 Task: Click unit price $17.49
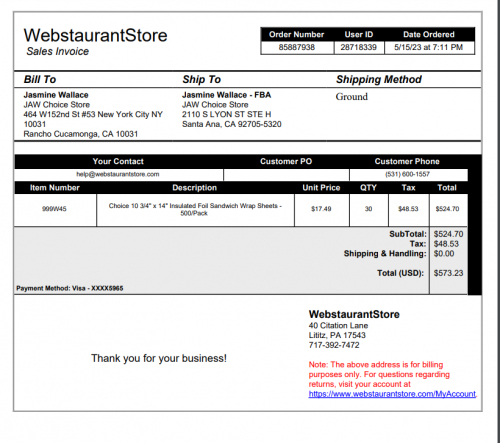pos(321,209)
